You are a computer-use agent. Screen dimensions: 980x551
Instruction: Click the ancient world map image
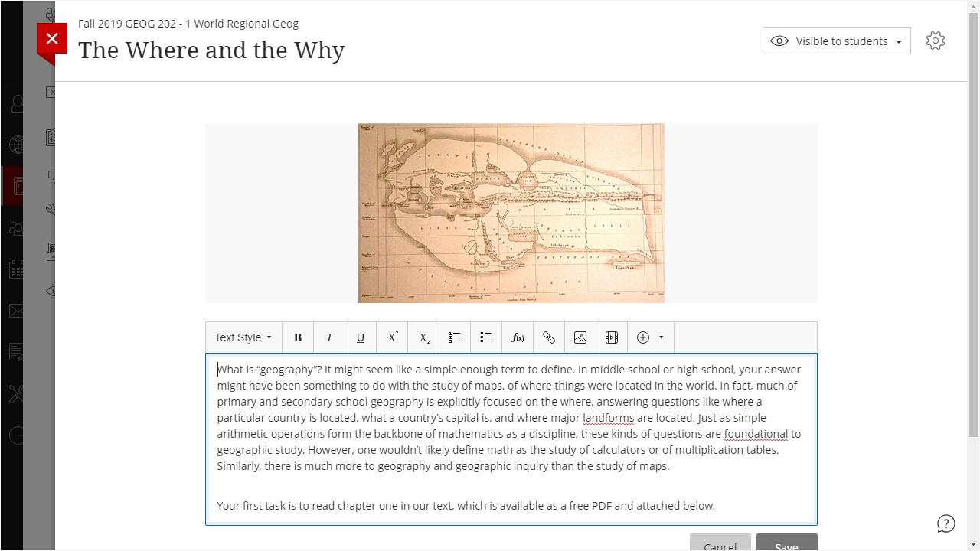511,213
